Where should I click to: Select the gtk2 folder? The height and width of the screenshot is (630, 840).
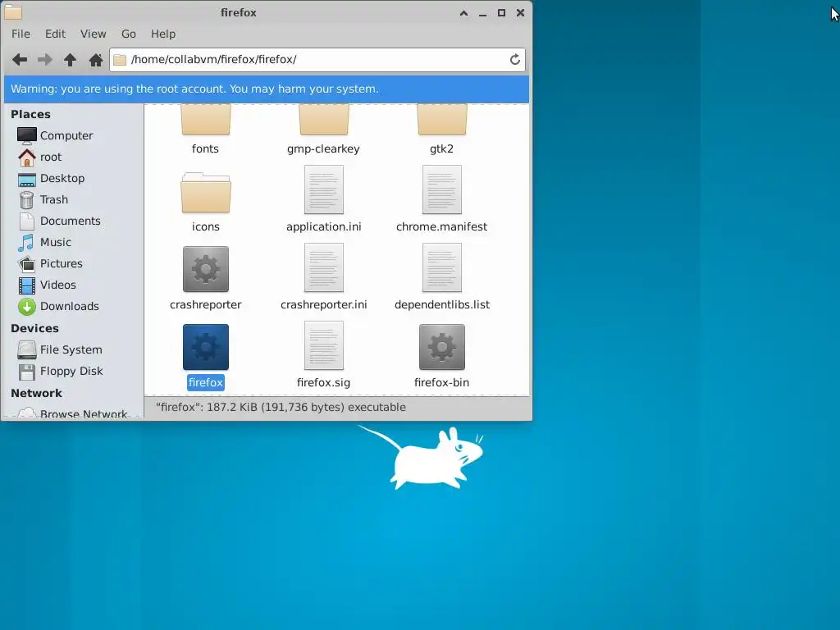click(441, 130)
